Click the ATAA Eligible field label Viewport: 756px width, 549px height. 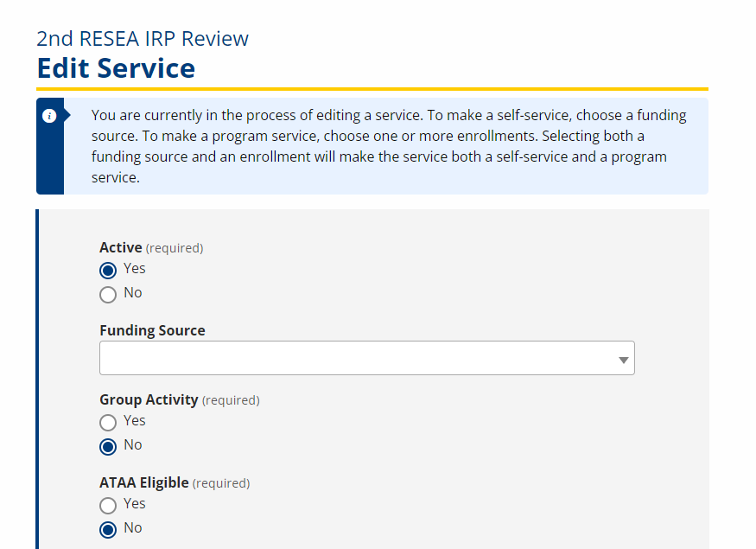[x=143, y=483]
